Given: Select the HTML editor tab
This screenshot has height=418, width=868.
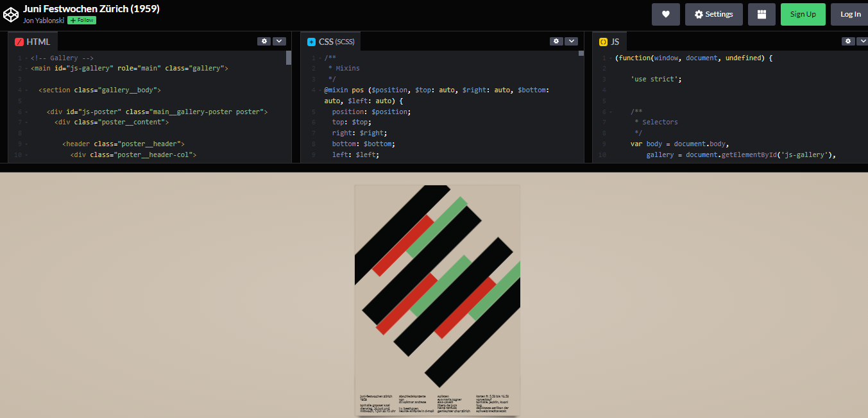Looking at the screenshot, I should click(33, 42).
